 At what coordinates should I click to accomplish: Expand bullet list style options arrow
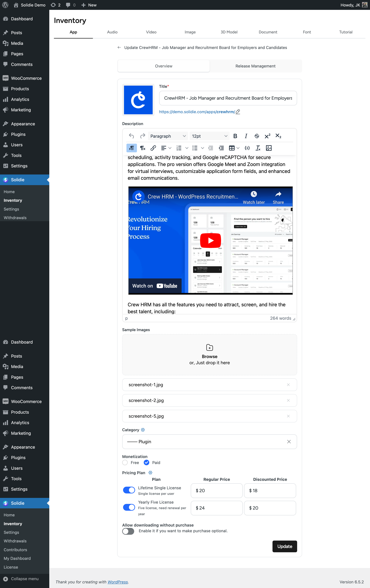[202, 148]
